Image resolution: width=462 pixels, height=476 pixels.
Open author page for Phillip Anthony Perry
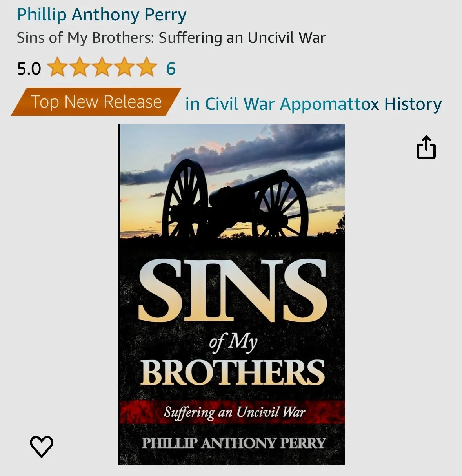[x=102, y=15]
